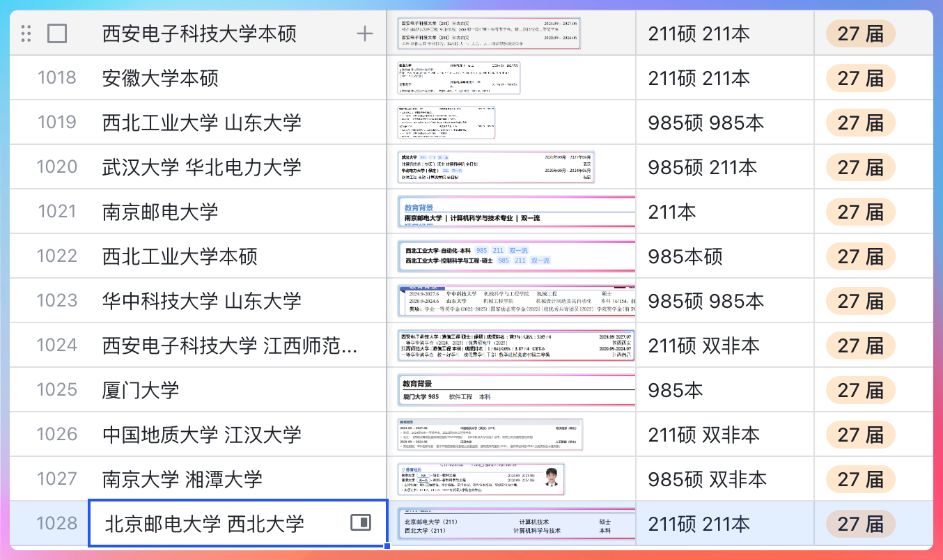Screen dimensions: 943x560
Task: Click row number 1019
Action: click(x=57, y=123)
